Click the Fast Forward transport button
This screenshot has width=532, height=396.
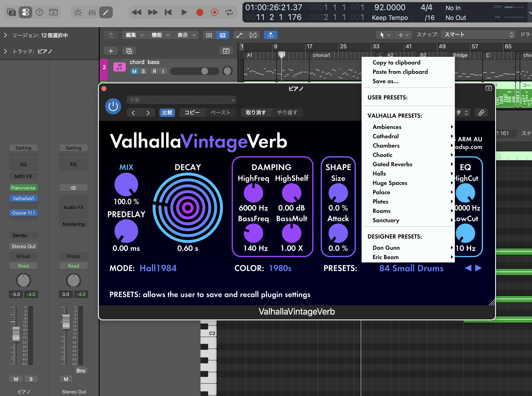click(153, 12)
